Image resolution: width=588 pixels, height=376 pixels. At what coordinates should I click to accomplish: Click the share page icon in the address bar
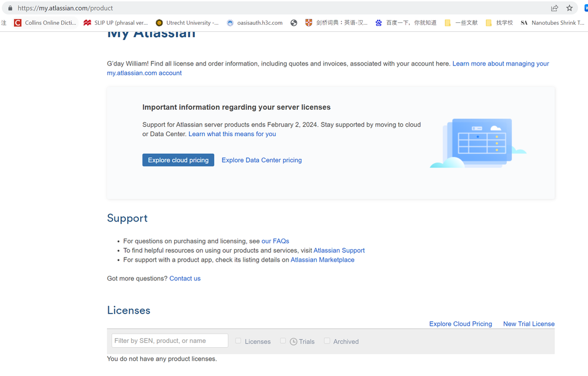click(554, 8)
